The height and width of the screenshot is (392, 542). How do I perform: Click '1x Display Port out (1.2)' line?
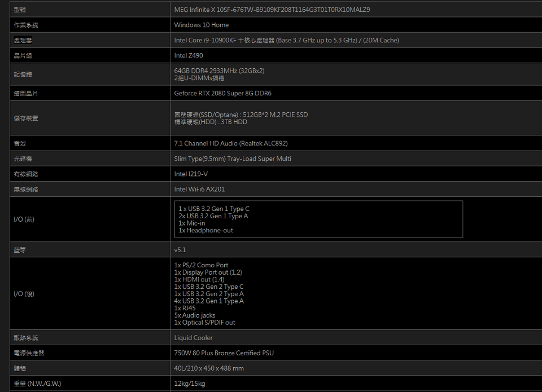point(208,272)
